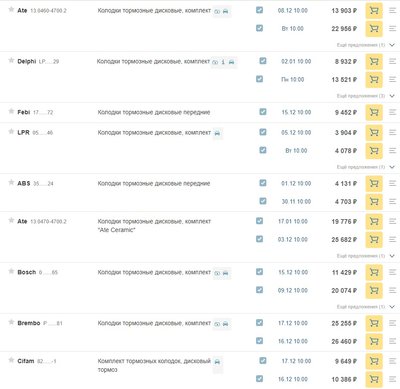Image resolution: width=400 pixels, height=389 pixels.
Task: Open the Delphi brand link
Action: coord(27,61)
